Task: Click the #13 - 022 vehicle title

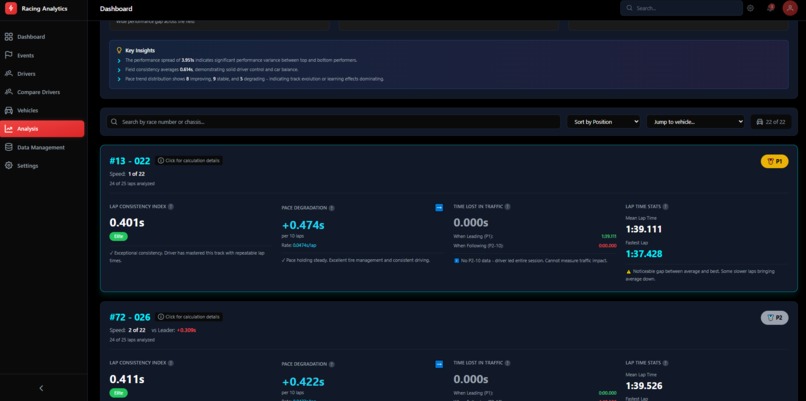Action: (x=130, y=161)
